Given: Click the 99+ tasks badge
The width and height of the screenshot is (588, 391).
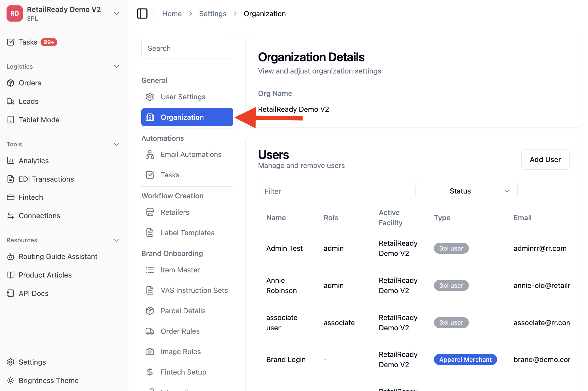Looking at the screenshot, I should coord(49,42).
